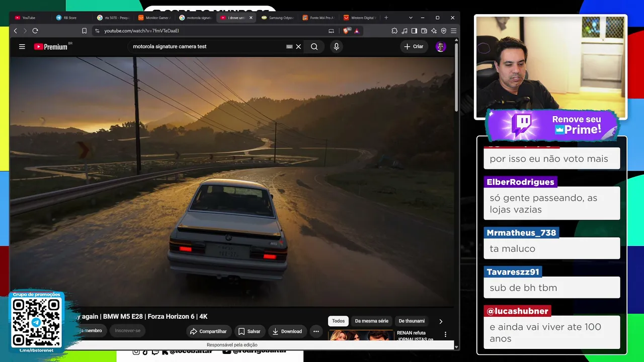Close the active 'i drove until' tab
This screenshot has width=644, height=362.
251,18
